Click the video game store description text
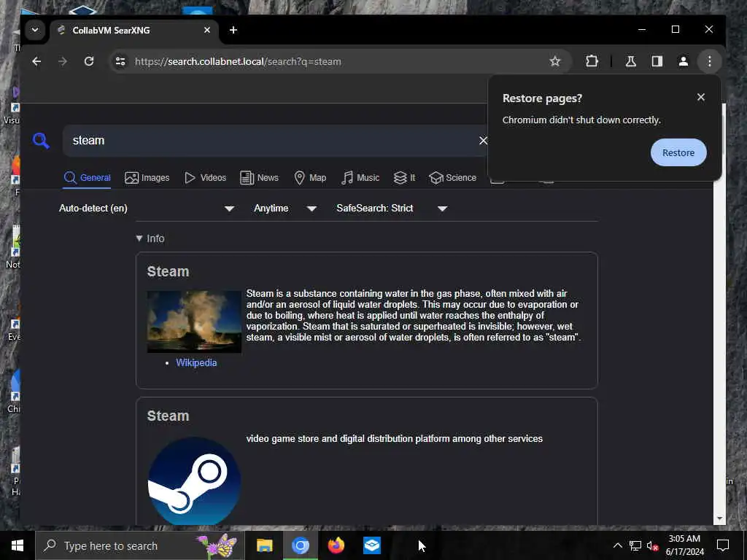Screen dimensions: 747x560 (394, 438)
